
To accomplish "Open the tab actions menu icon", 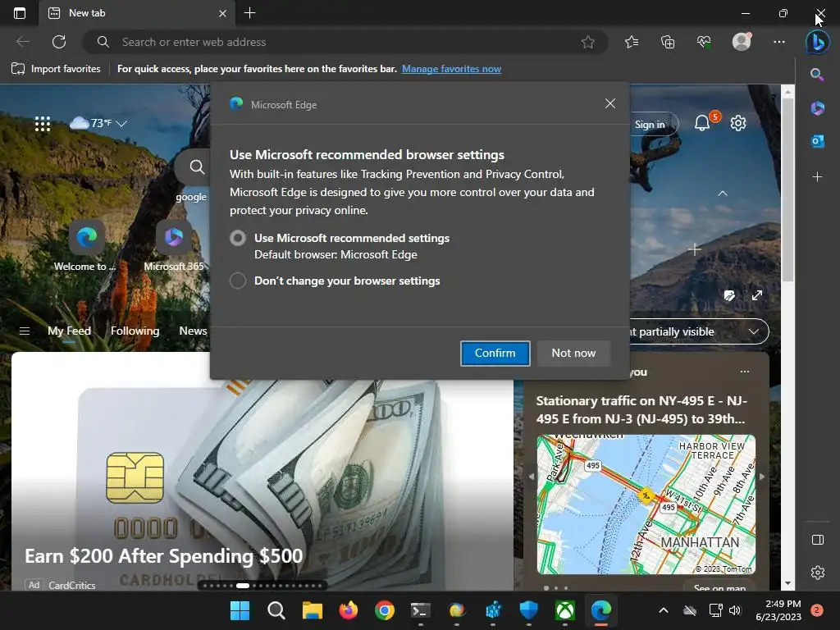I will pyautogui.click(x=20, y=13).
